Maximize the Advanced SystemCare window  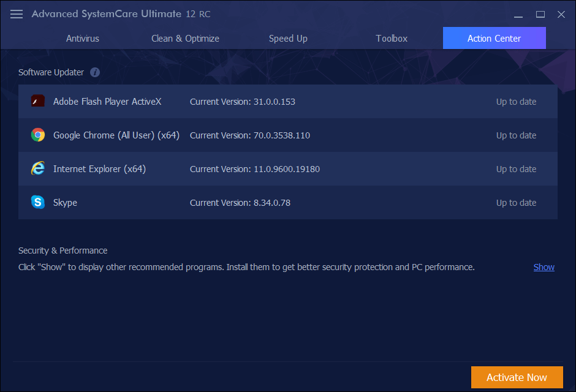point(540,14)
